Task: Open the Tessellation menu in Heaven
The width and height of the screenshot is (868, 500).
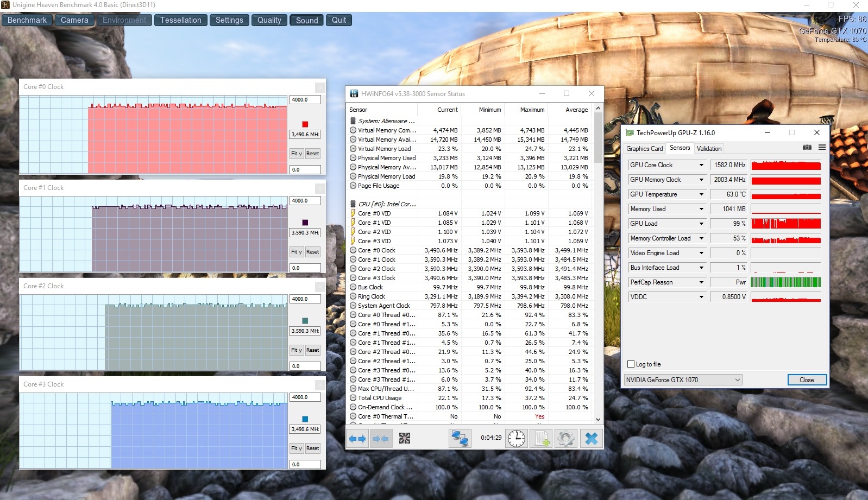Action: tap(180, 20)
